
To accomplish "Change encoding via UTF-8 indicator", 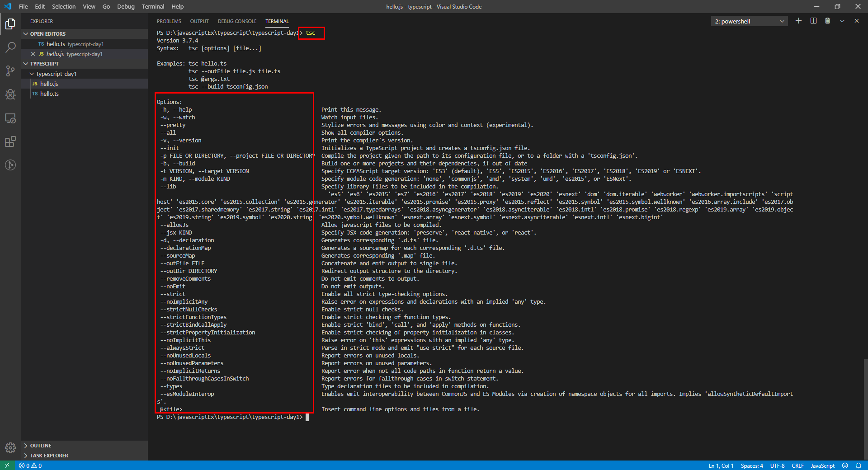I will [778, 465].
